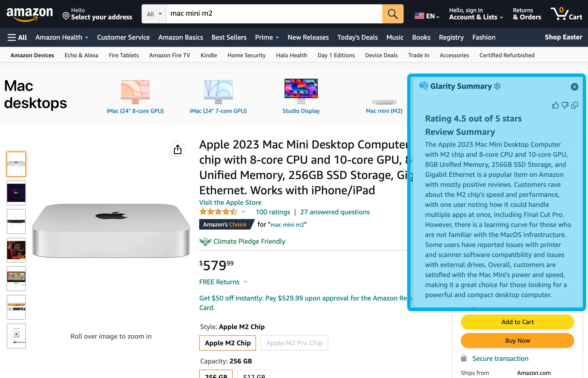Close the Glarity Summary panel
588x378 pixels.
575,86
